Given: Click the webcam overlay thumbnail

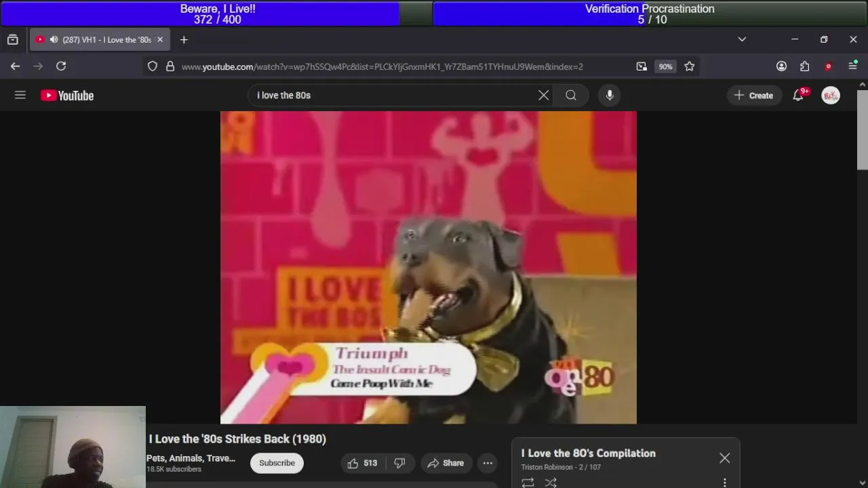Looking at the screenshot, I should pos(73,447).
